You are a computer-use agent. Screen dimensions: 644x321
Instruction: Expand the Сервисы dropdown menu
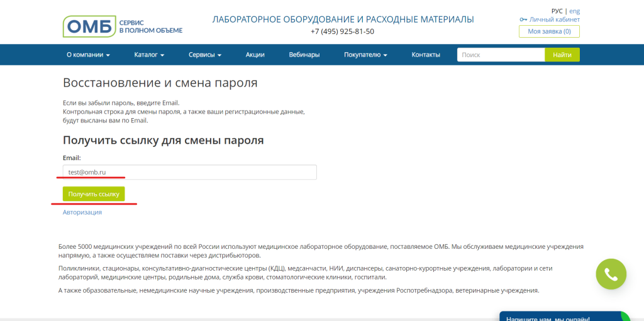click(205, 55)
